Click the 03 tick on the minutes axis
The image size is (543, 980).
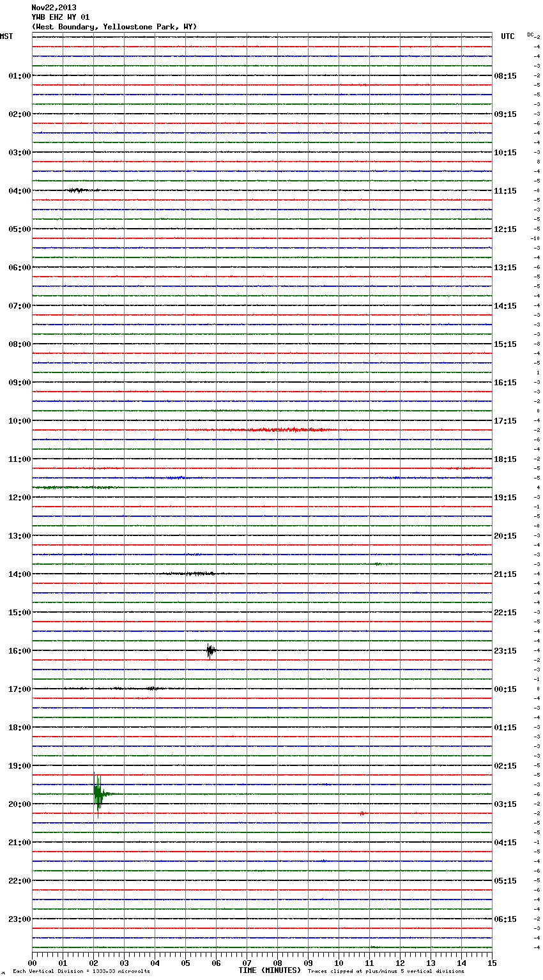pos(124,963)
